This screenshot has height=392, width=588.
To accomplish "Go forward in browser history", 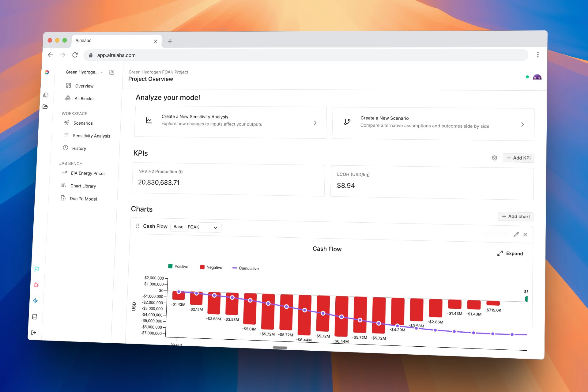I will click(x=63, y=55).
